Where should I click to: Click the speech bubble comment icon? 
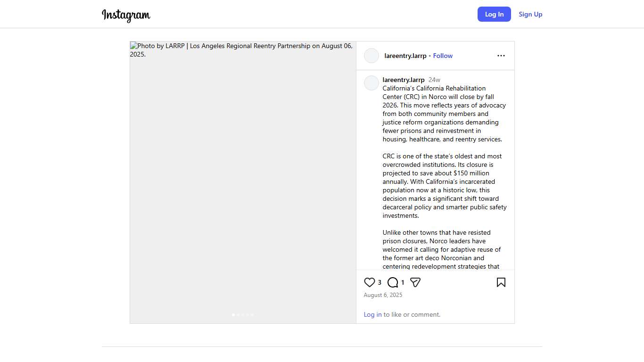click(x=393, y=282)
